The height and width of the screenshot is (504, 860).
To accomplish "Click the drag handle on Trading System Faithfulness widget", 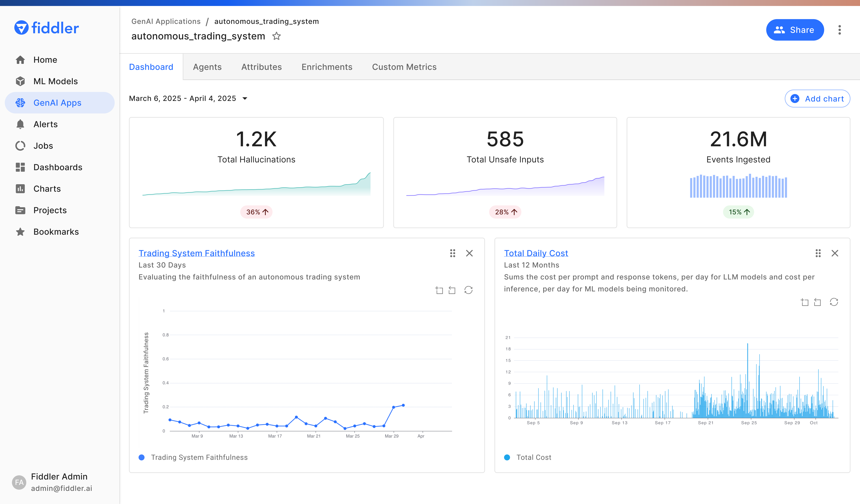I will 453,253.
